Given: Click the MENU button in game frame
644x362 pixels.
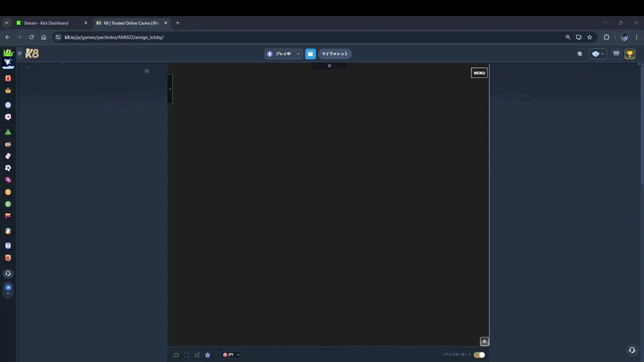Looking at the screenshot, I should coord(479,73).
